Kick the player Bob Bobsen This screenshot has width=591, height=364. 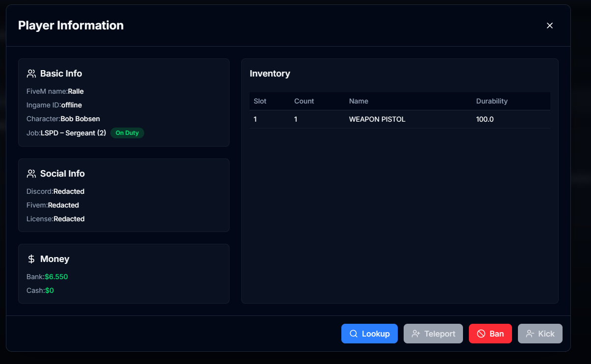click(x=540, y=334)
